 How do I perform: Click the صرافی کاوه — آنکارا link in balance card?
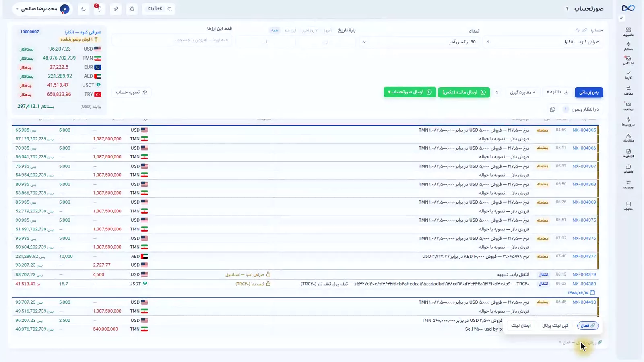[x=83, y=32]
